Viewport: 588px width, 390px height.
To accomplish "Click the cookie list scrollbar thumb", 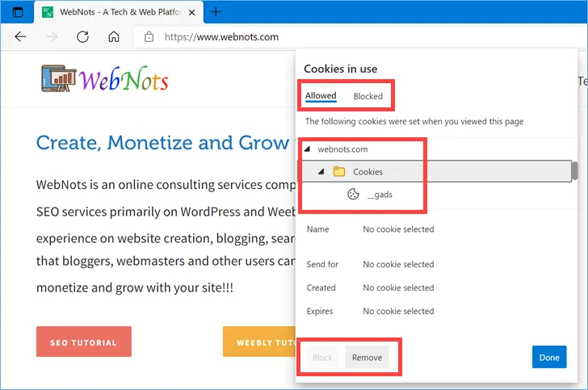I will coord(574,171).
